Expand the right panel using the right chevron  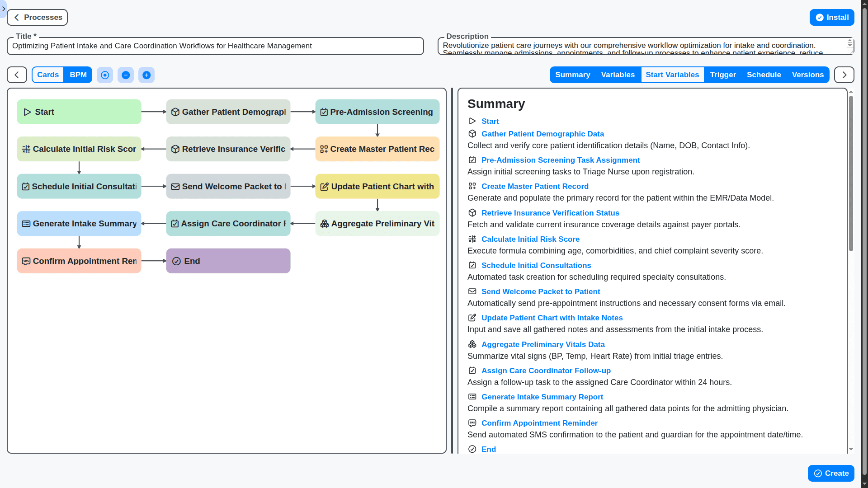pyautogui.click(x=844, y=75)
